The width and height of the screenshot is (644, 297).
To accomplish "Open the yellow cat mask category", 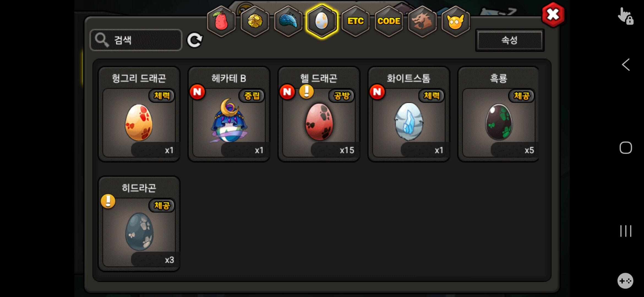I will 455,21.
